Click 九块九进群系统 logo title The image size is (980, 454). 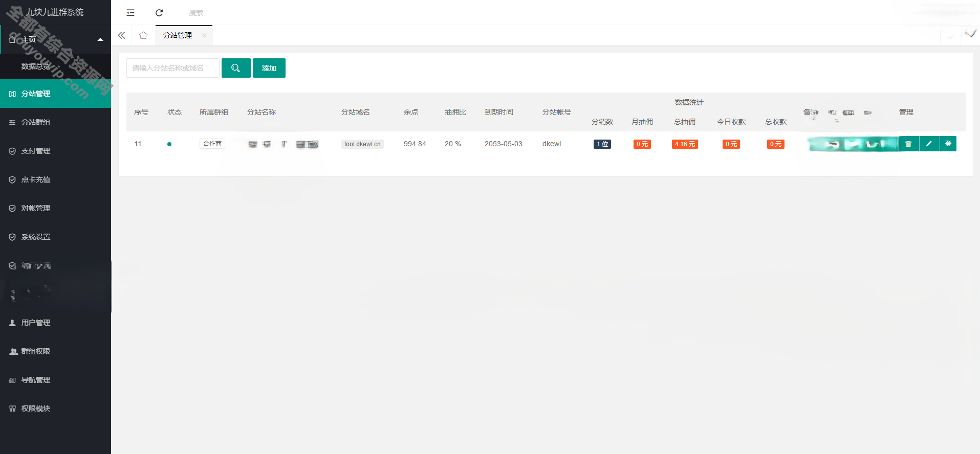coord(55,12)
